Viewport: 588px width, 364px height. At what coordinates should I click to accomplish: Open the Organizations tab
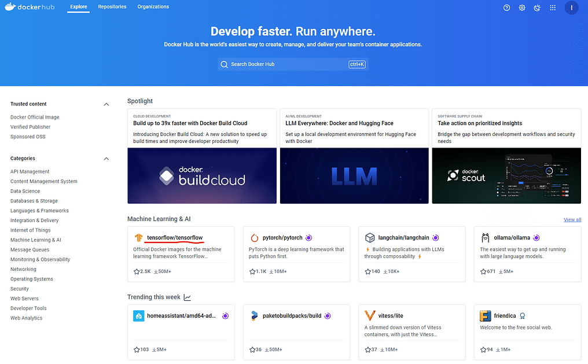tap(153, 7)
